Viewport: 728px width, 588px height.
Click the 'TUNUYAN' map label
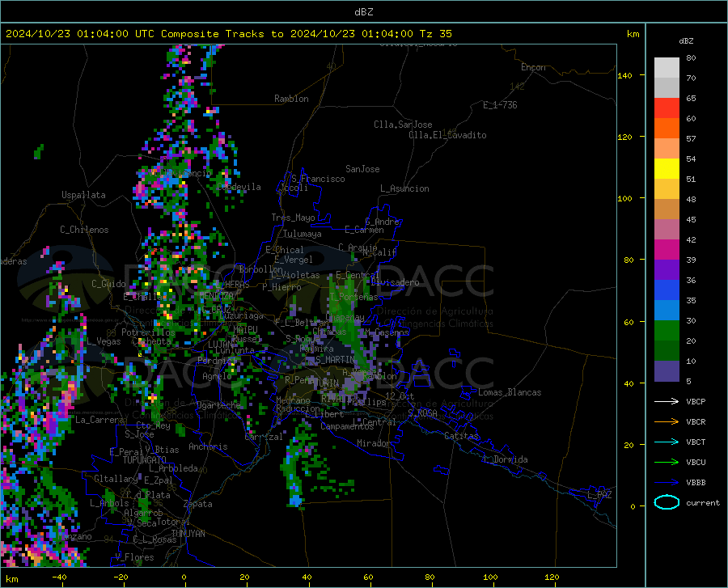pos(188,534)
